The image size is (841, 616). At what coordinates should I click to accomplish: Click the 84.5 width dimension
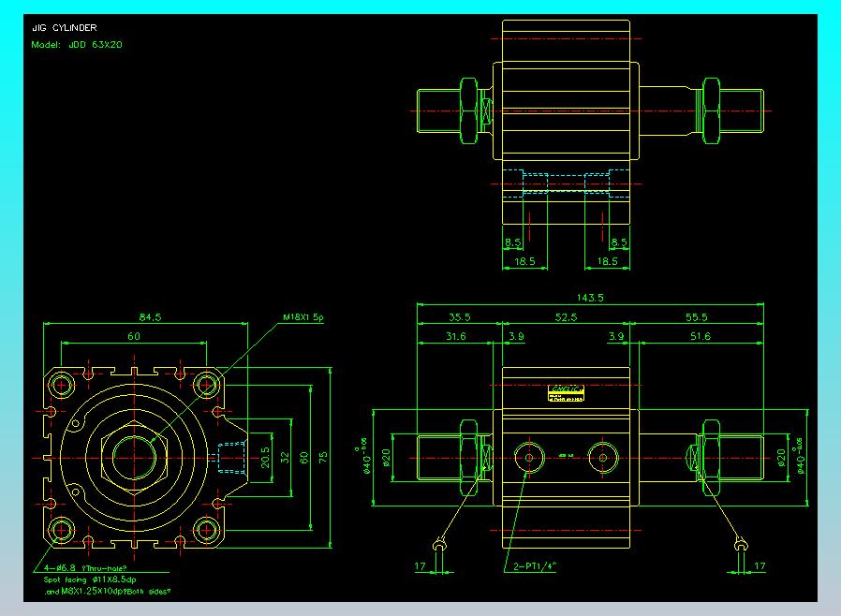(150, 316)
